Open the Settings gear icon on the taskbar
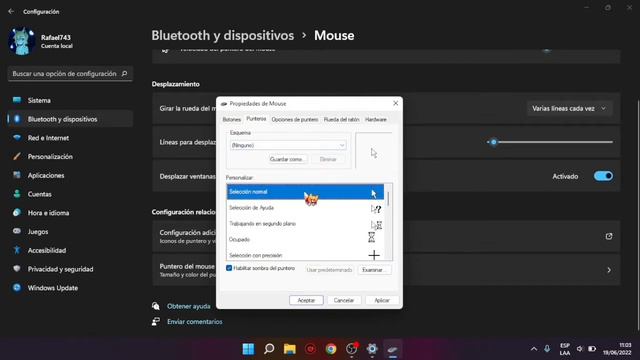 pos(372,349)
